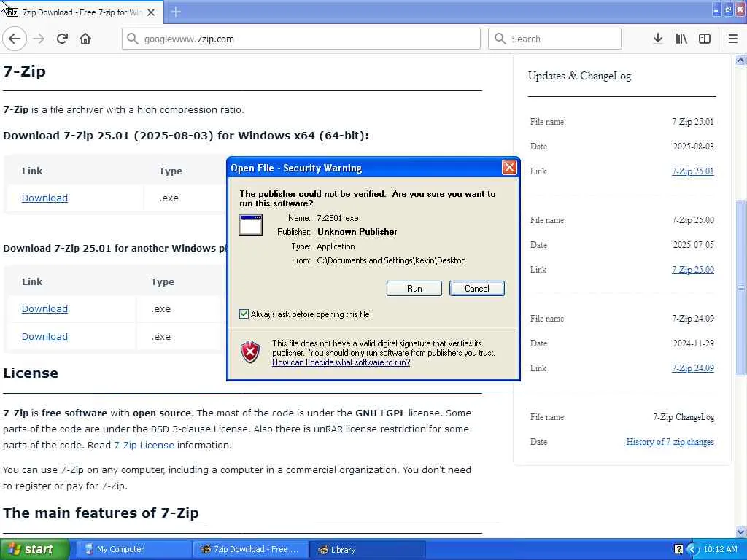
Task: Uncheck Always ask before opening this file
Action: coord(244,314)
